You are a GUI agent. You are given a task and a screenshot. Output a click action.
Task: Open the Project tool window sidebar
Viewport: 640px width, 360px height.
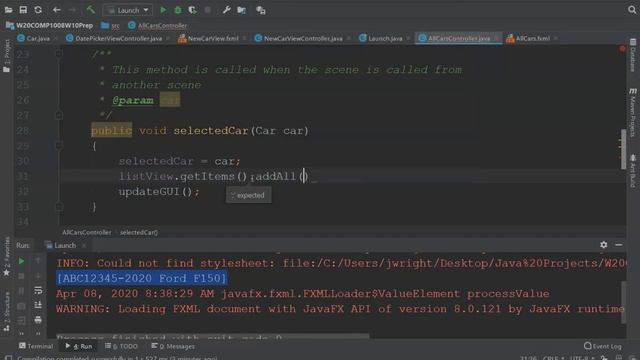[7, 56]
